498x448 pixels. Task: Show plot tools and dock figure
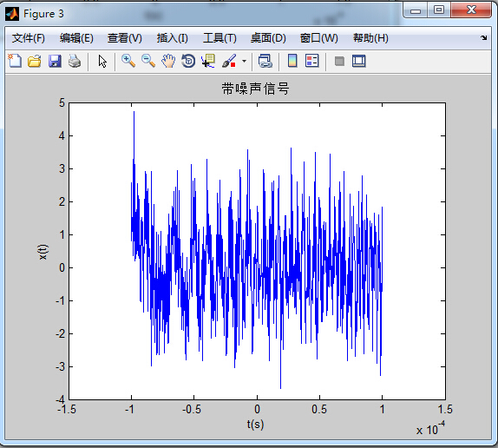359,61
